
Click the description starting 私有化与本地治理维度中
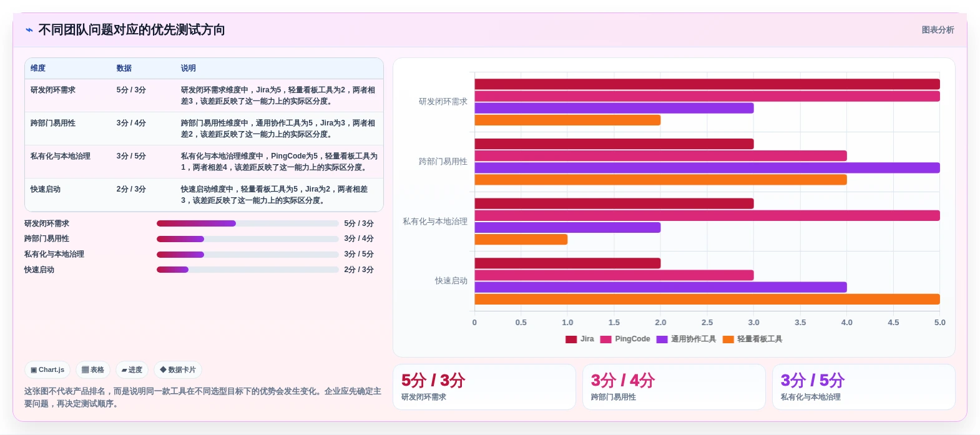(x=279, y=162)
